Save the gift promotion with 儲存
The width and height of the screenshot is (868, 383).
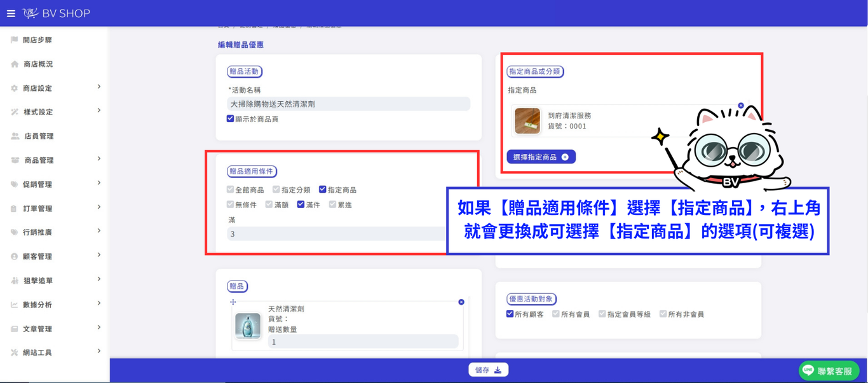tap(489, 370)
